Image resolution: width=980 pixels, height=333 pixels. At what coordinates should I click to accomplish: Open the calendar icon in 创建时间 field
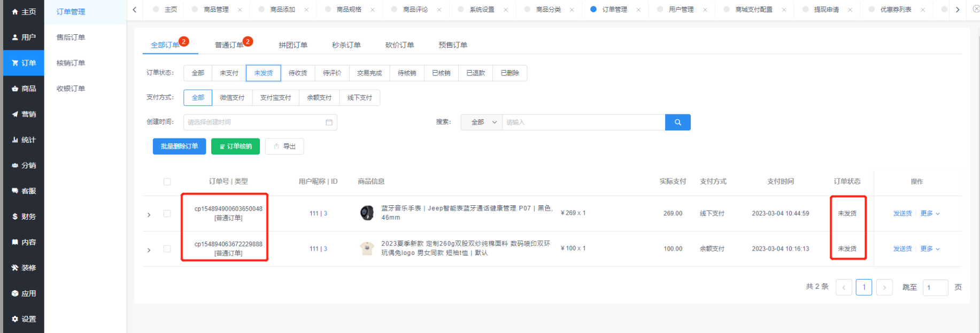click(329, 122)
